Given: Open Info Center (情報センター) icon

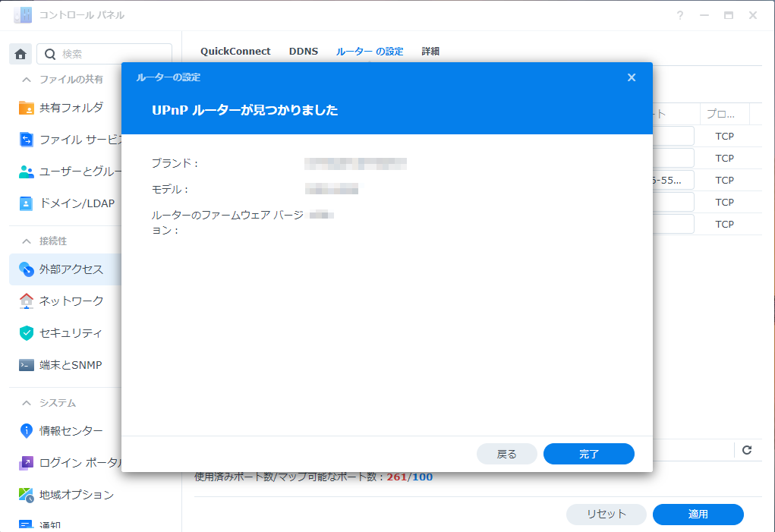Looking at the screenshot, I should 27,431.
